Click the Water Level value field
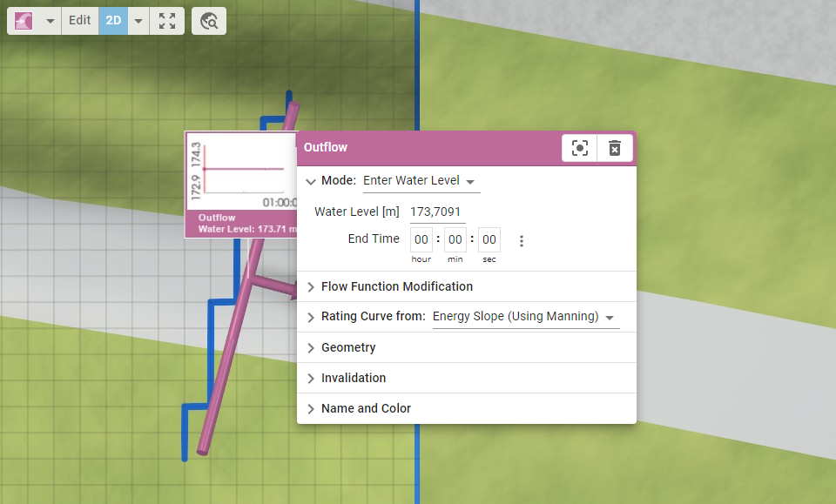 pos(437,212)
